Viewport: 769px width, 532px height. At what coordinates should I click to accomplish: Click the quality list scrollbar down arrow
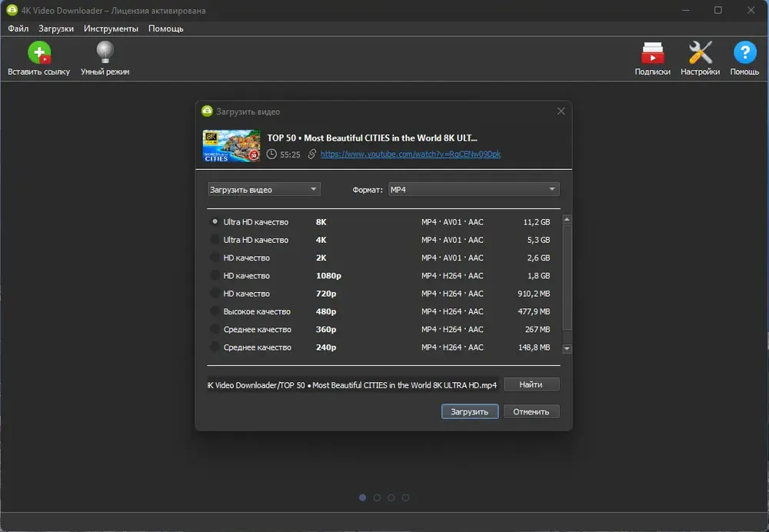[567, 348]
